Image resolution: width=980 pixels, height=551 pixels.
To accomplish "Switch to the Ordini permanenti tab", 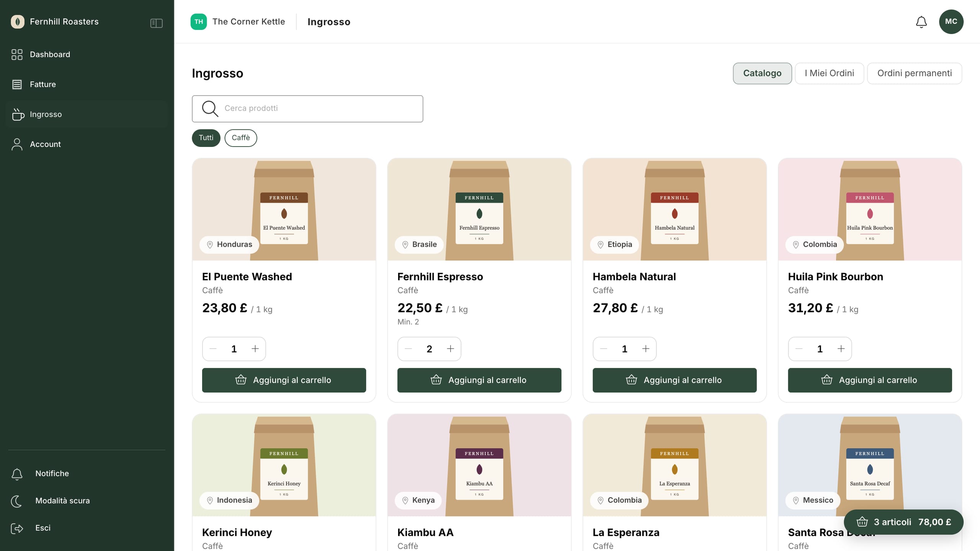I will [x=914, y=73].
